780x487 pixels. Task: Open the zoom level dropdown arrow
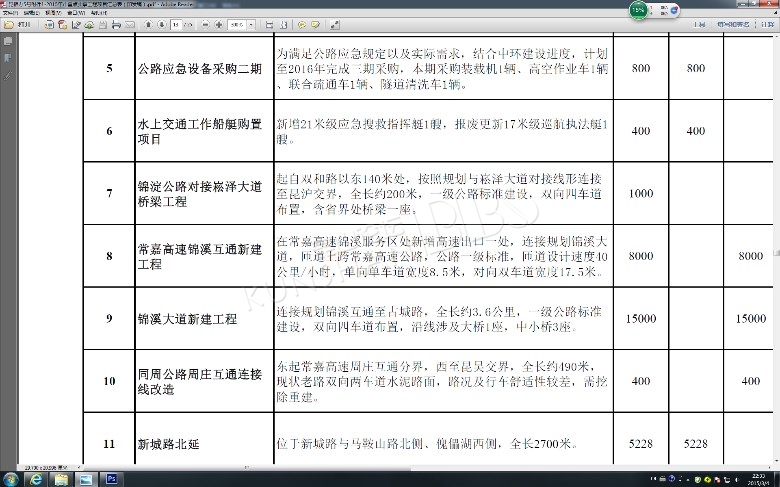(251, 24)
